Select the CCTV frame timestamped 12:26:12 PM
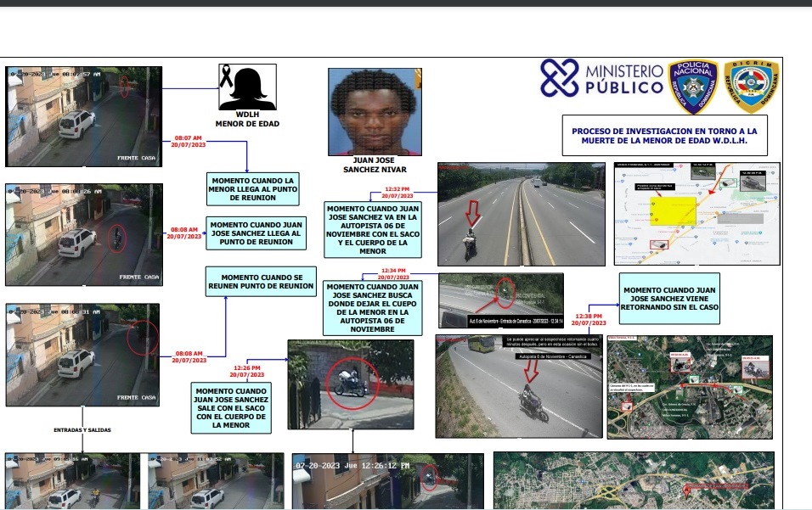 [x=388, y=481]
